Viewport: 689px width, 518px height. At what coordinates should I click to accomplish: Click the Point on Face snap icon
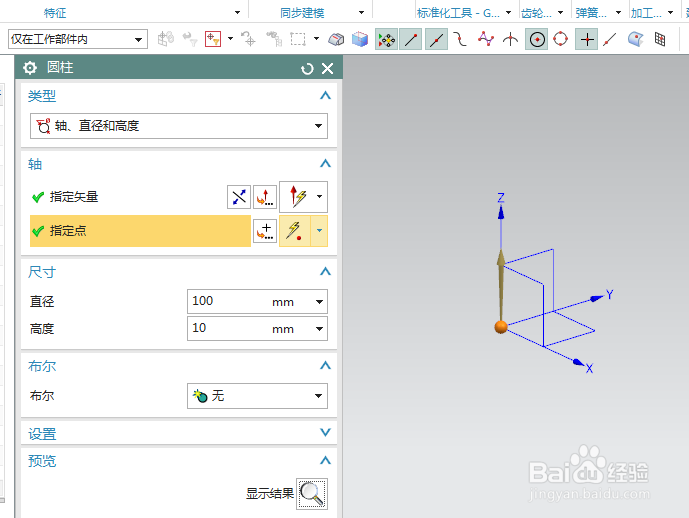[x=635, y=39]
